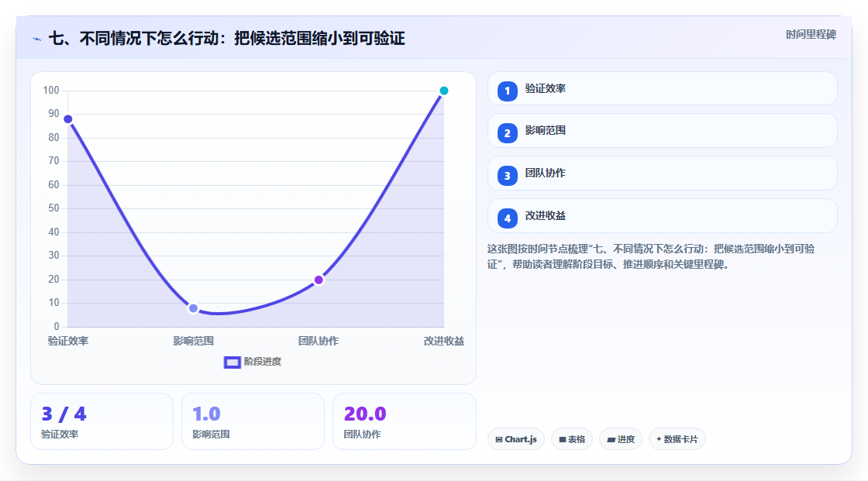Open the 改进收益 milestone row

662,216
